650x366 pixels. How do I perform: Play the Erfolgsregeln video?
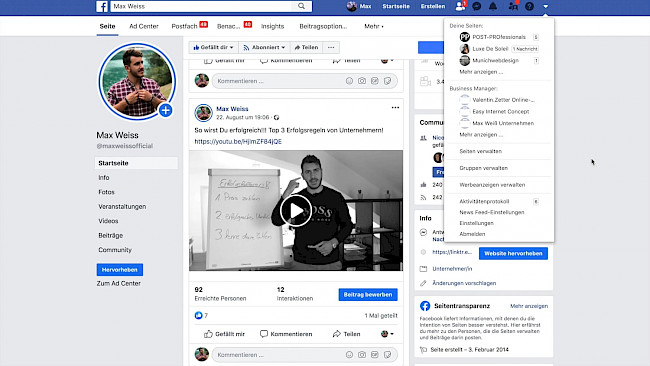(296, 211)
